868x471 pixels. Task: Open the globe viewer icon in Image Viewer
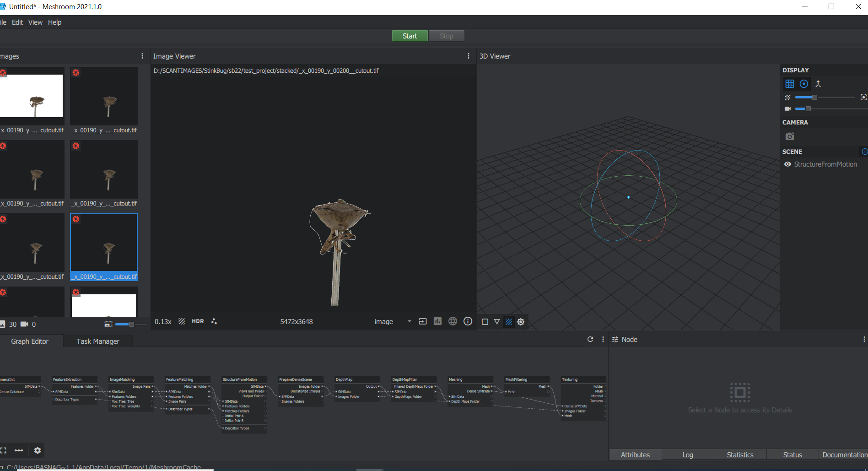coord(453,321)
